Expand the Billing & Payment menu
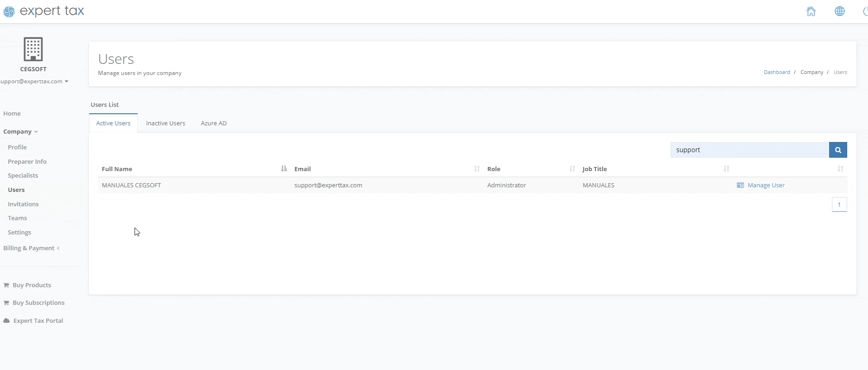This screenshot has width=868, height=370. pos(31,248)
